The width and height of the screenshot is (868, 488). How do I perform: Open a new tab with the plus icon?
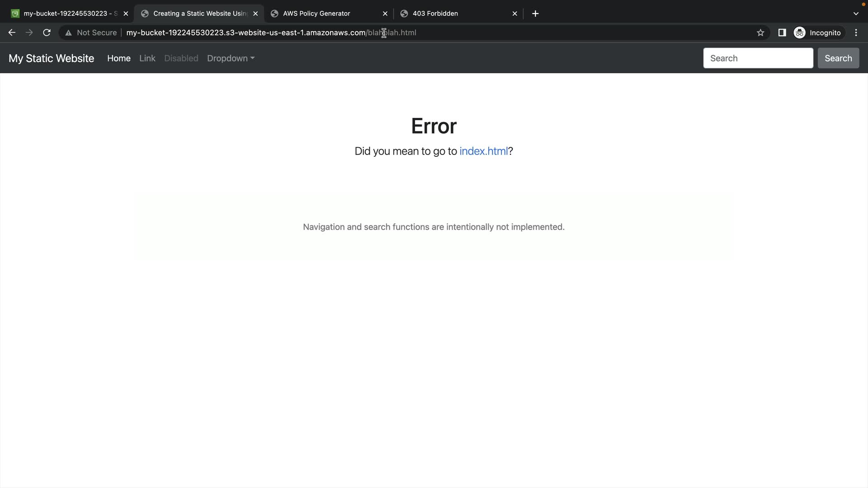coord(535,14)
